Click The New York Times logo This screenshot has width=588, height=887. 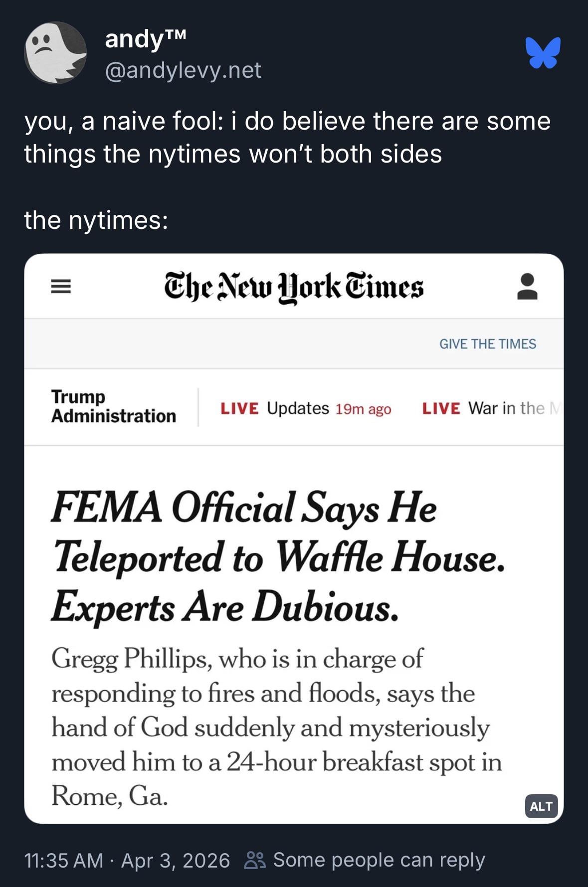(x=294, y=288)
